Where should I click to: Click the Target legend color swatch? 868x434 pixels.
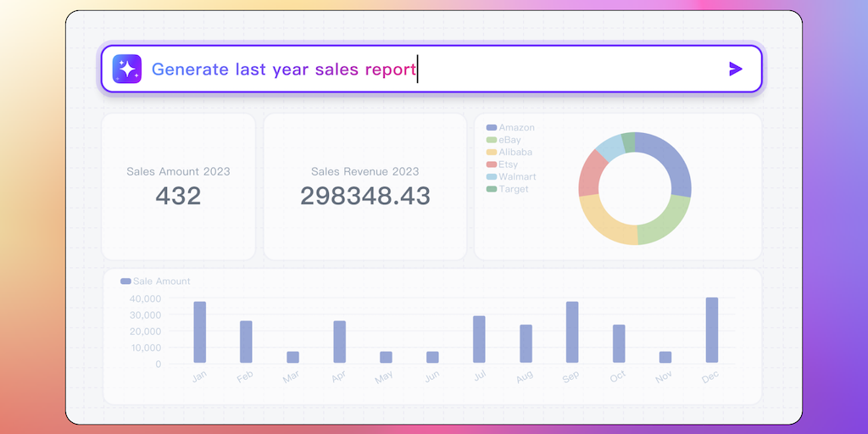point(492,189)
